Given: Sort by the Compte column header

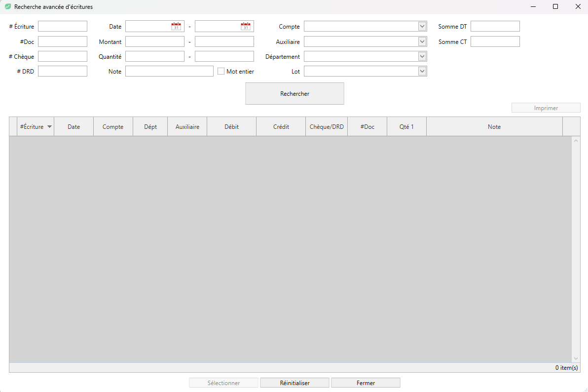Looking at the screenshot, I should [x=113, y=126].
